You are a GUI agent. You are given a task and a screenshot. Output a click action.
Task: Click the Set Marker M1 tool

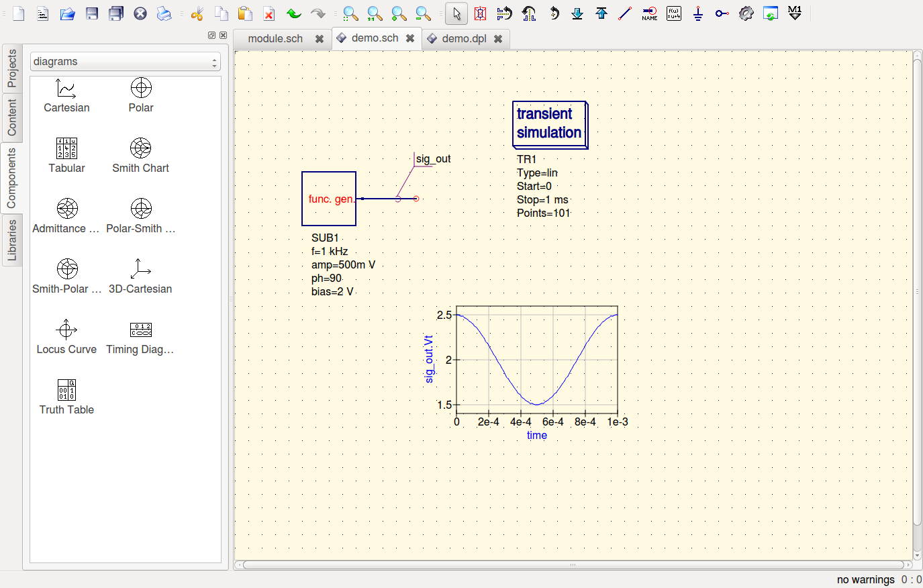point(795,13)
